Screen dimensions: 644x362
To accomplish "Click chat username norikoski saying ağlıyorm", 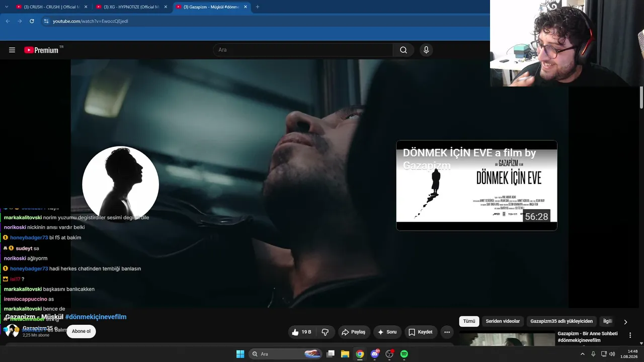I will click(x=15, y=258).
